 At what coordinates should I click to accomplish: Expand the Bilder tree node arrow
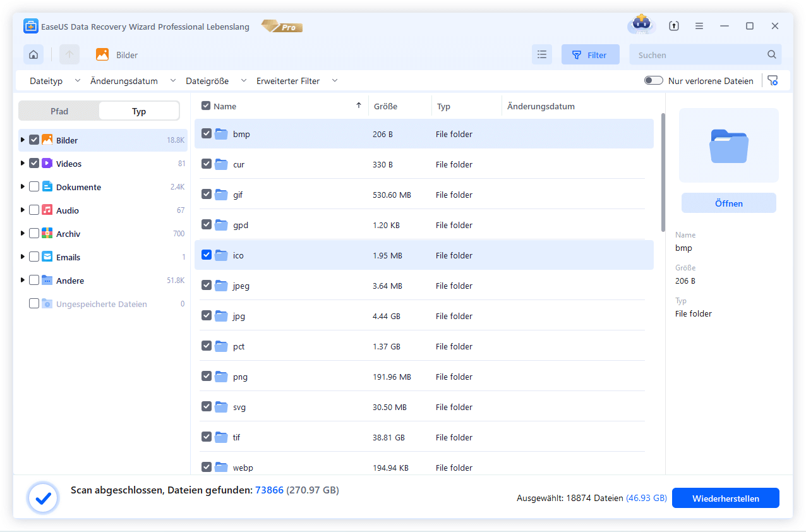pyautogui.click(x=23, y=140)
